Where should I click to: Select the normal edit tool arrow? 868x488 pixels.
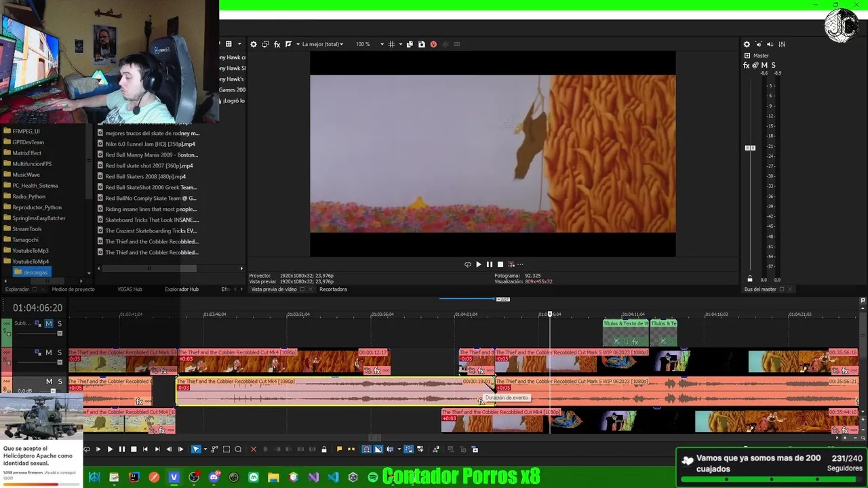[196, 449]
